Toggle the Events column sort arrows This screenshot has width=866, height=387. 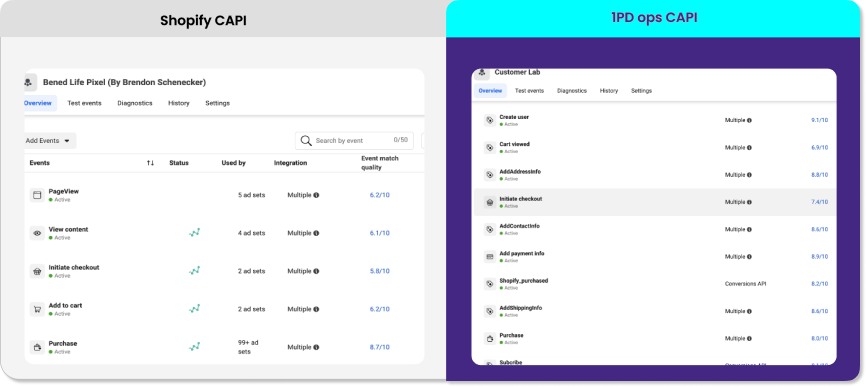pos(150,163)
